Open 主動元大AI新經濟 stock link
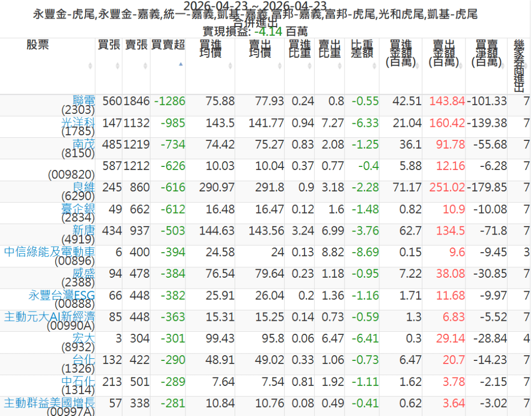Viewport: 532px width, 416px height. click(50, 317)
